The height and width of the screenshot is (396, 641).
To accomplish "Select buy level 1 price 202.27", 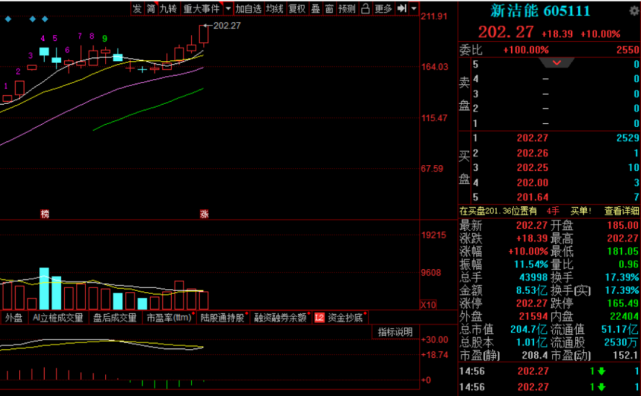I will 532,138.
